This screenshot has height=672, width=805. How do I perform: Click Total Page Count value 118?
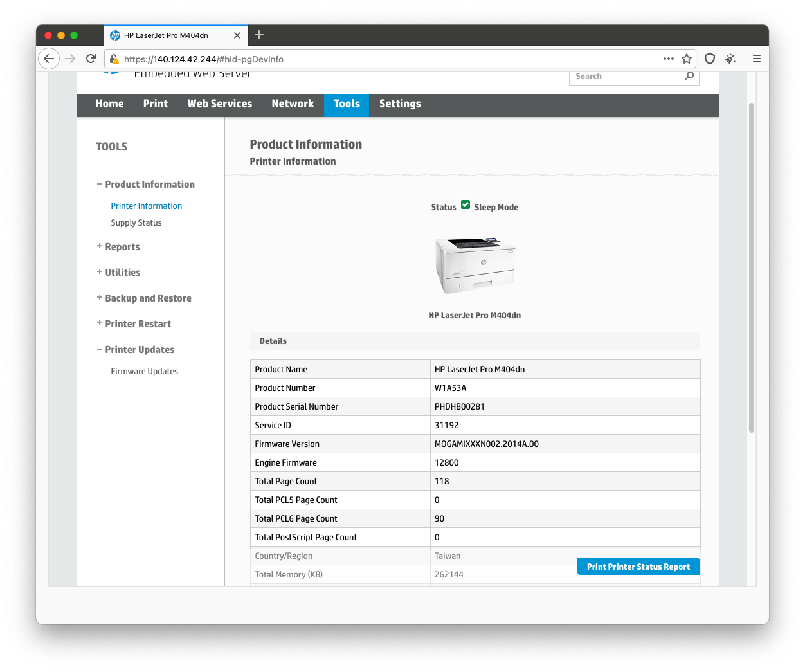[442, 482]
